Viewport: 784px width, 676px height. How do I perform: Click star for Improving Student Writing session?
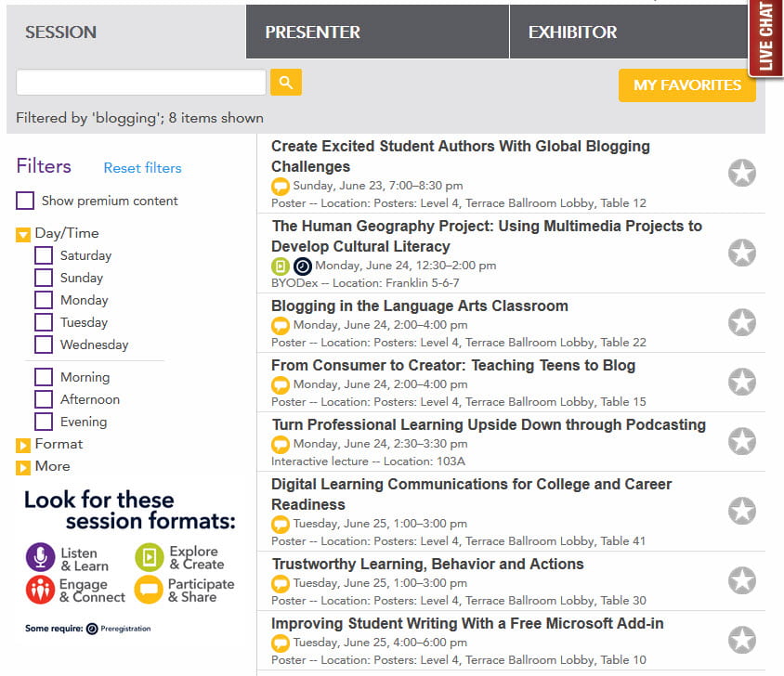pos(741,640)
